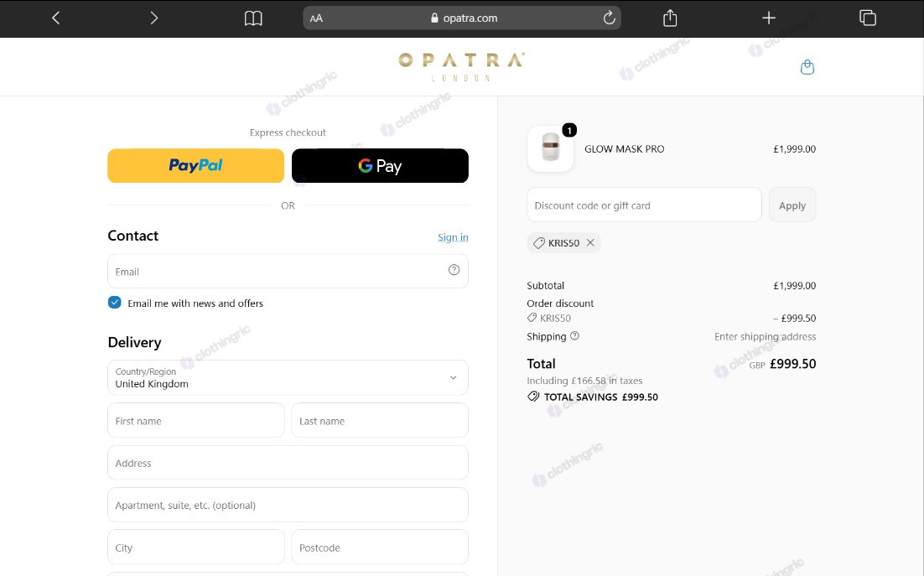Click the Subtotal £1,999.00 amount
The height and width of the screenshot is (576, 924).
tap(794, 286)
